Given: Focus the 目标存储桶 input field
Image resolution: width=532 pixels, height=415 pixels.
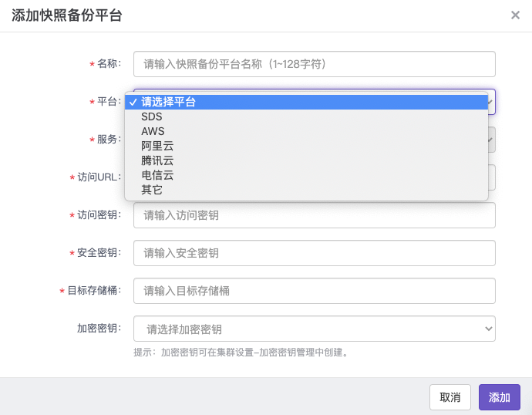Looking at the screenshot, I should click(314, 291).
